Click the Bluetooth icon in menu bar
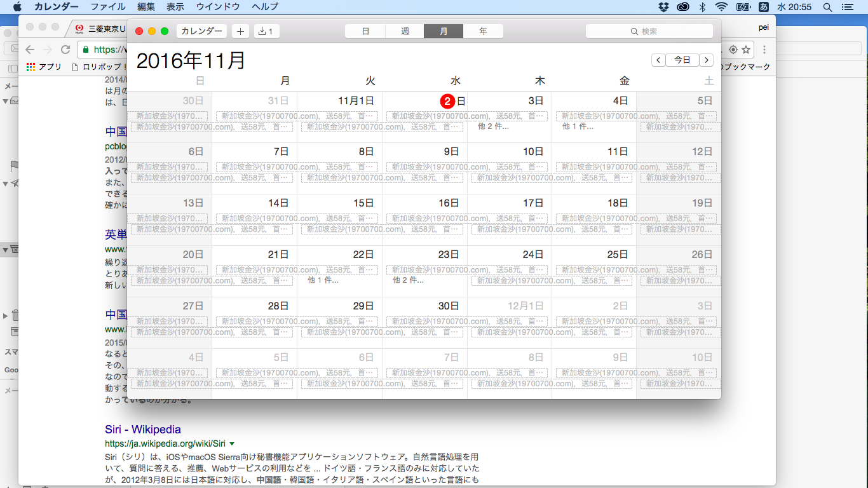The height and width of the screenshot is (488, 868). (703, 7)
